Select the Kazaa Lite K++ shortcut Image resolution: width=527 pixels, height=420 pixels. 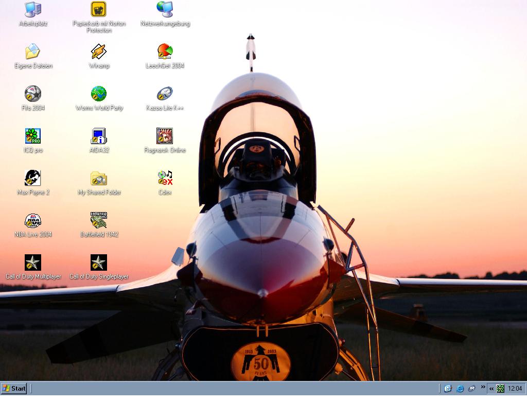click(x=165, y=94)
